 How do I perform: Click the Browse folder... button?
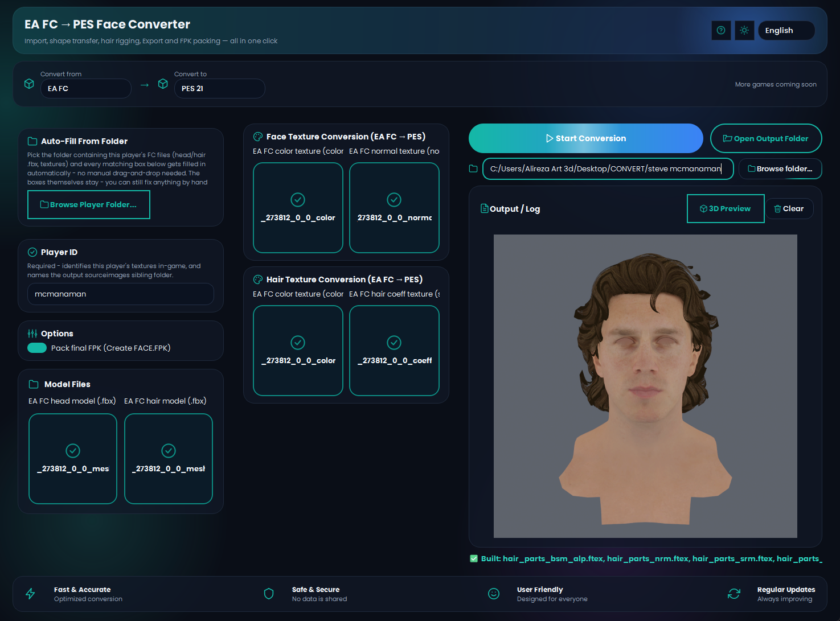coord(780,168)
